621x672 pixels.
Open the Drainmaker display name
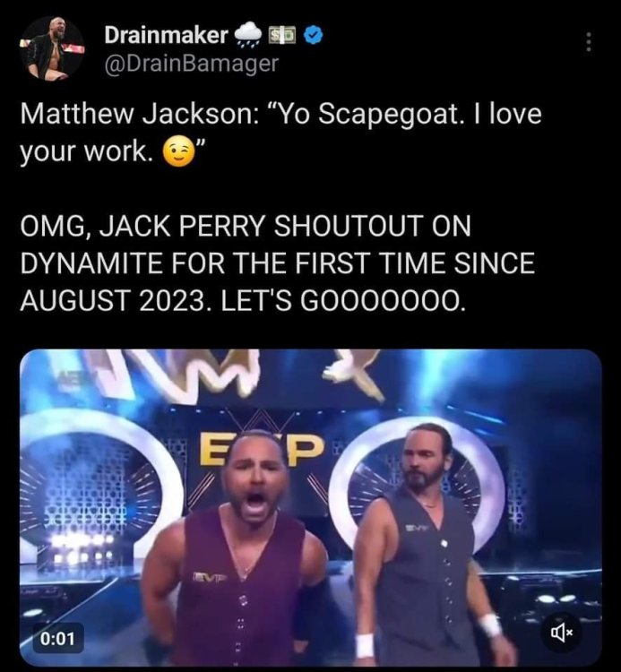(167, 35)
